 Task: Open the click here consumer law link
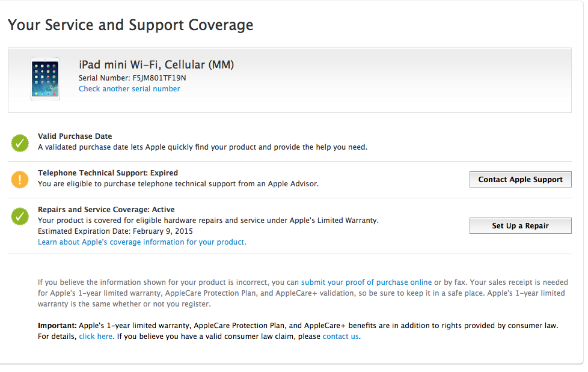click(x=96, y=337)
